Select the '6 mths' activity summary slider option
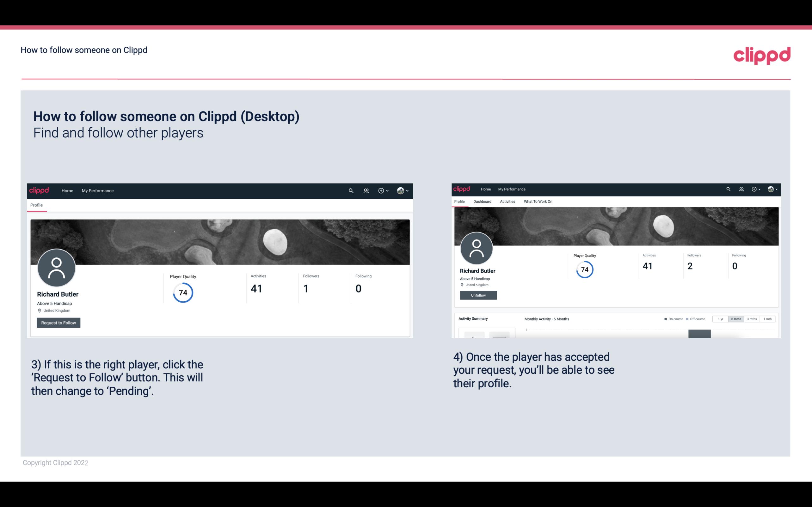The width and height of the screenshot is (812, 507). (735, 319)
